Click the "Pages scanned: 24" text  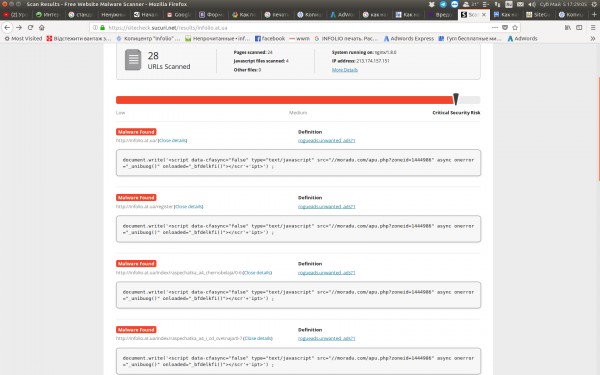pos(253,52)
